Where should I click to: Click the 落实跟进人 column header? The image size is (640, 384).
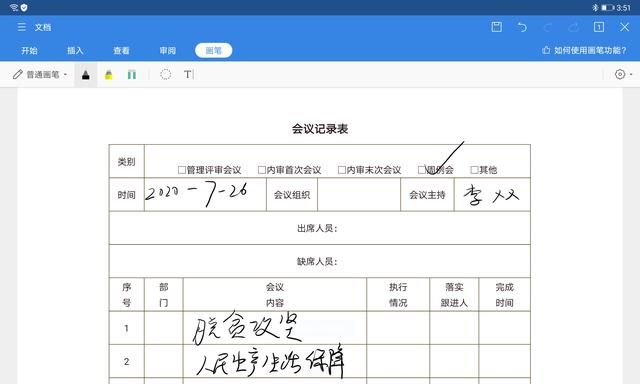coord(454,295)
